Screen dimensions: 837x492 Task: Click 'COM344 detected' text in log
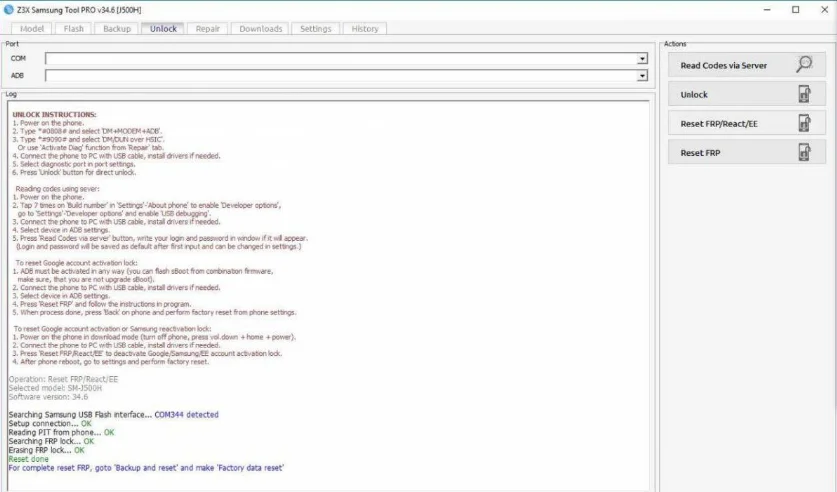click(x=186, y=415)
